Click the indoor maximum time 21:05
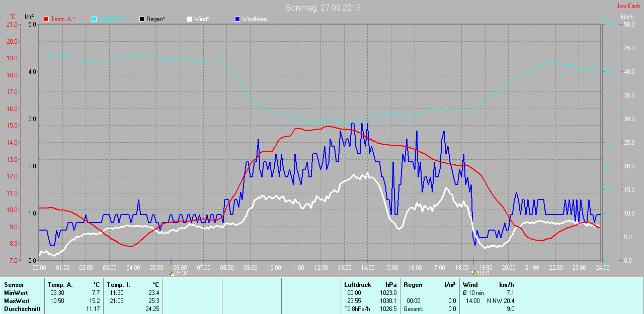 click(117, 300)
